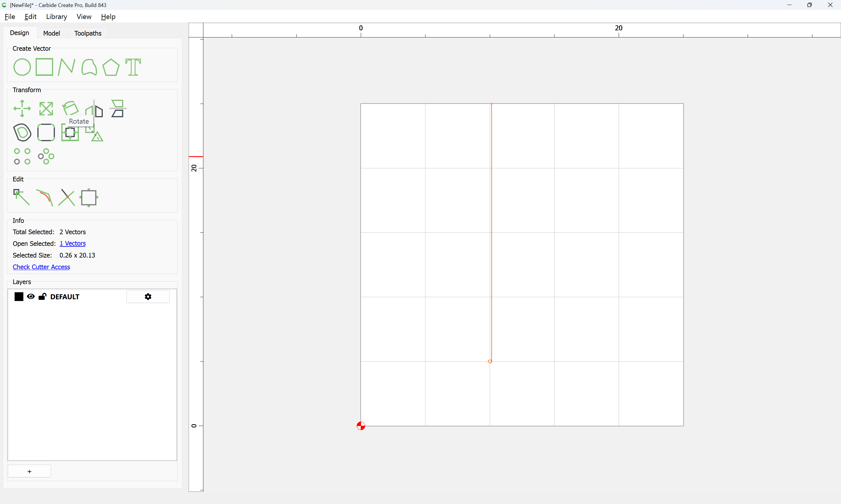This screenshot has height=504, width=841.
Task: Activate the Scale transform tool
Action: (x=46, y=108)
